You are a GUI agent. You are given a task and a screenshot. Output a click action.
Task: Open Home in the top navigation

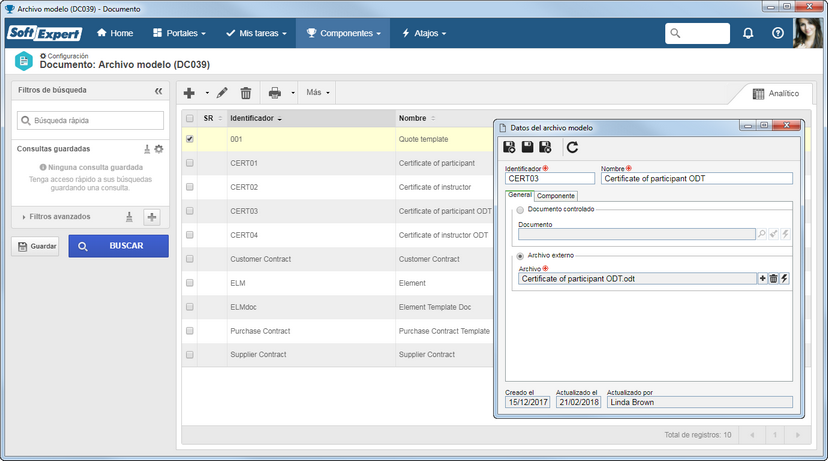click(x=115, y=33)
